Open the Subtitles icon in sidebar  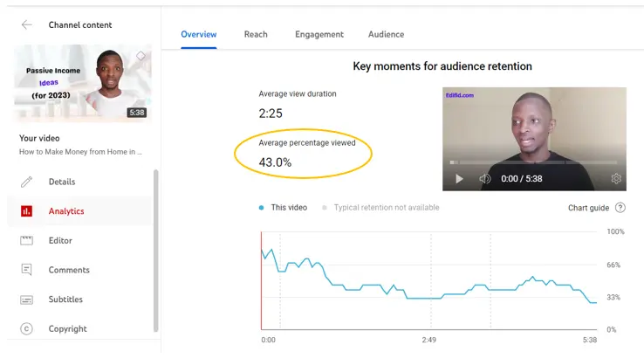point(26,299)
